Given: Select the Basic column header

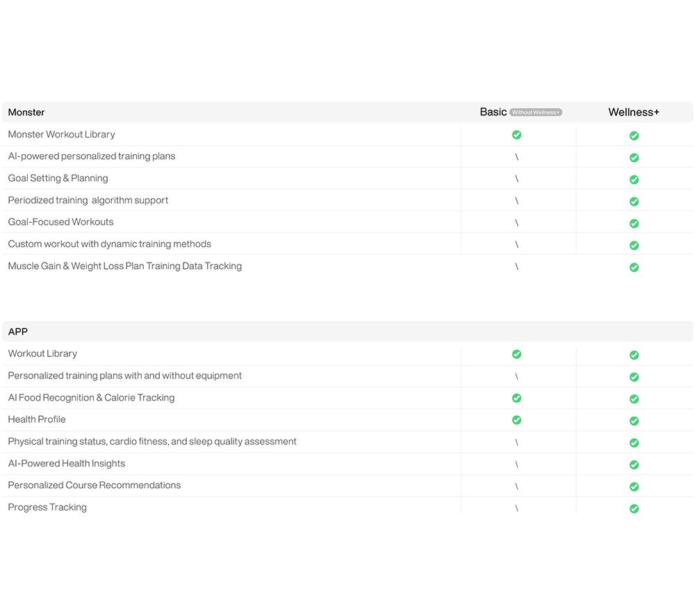Looking at the screenshot, I should coord(493,112).
